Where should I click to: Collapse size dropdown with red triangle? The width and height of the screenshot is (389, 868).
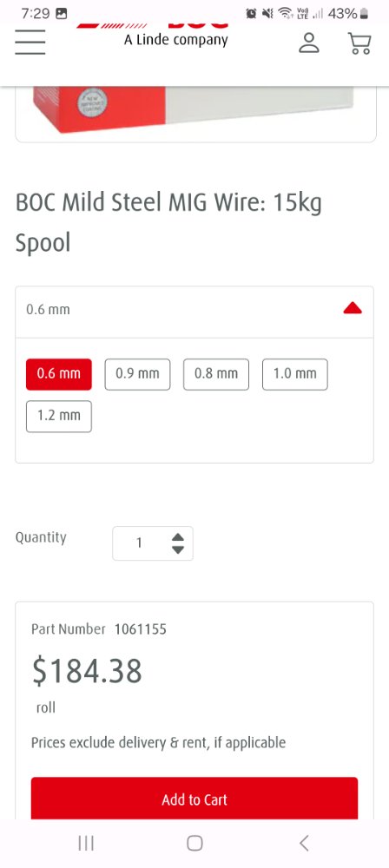[353, 309]
